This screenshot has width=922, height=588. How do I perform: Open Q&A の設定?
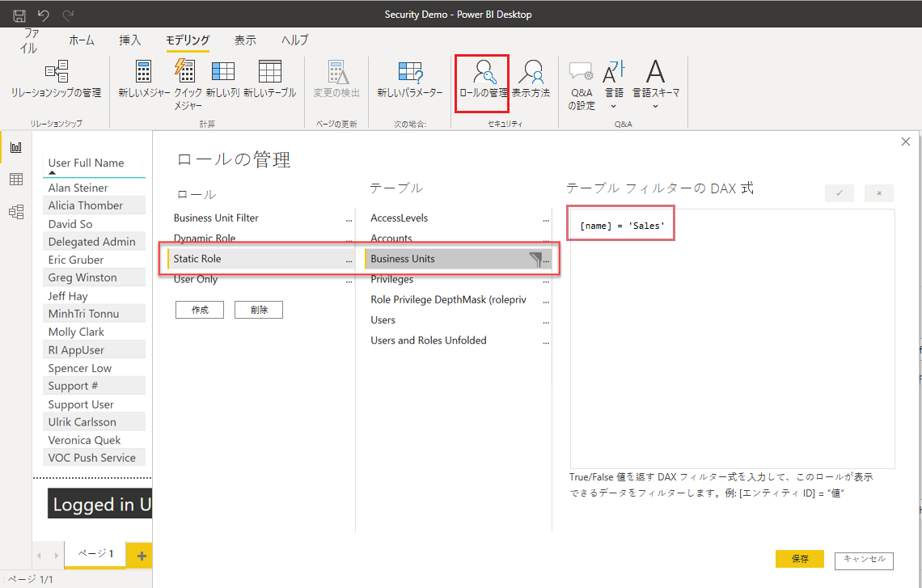point(581,86)
